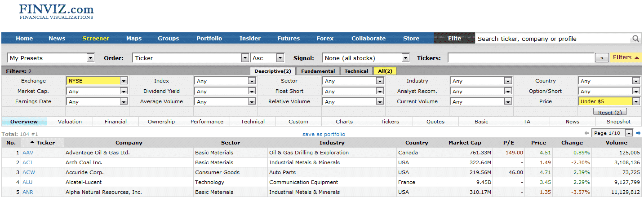This screenshot has width=644, height=197.
Task: Open the Screener menu item
Action: 96,39
